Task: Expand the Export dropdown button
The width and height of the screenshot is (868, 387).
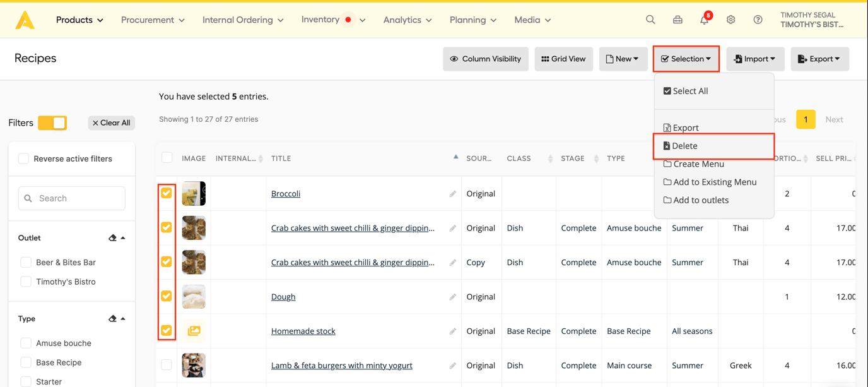Action: (x=819, y=59)
